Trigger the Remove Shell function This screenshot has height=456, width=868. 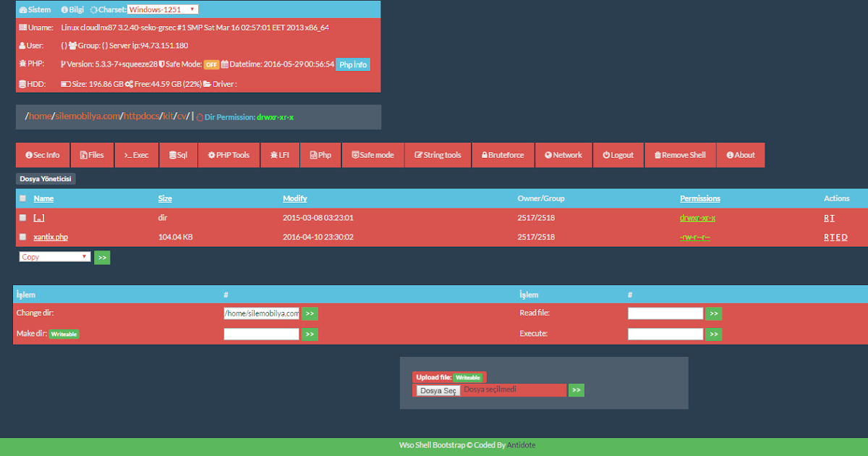(x=680, y=154)
